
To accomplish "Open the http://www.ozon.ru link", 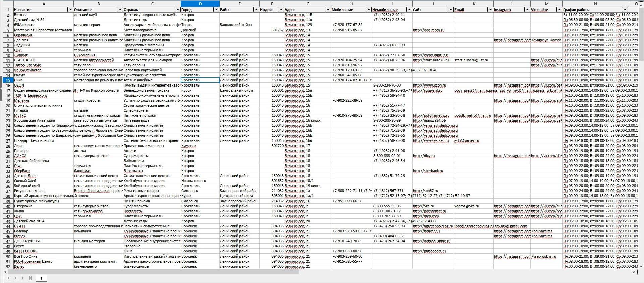I will (429, 86).
